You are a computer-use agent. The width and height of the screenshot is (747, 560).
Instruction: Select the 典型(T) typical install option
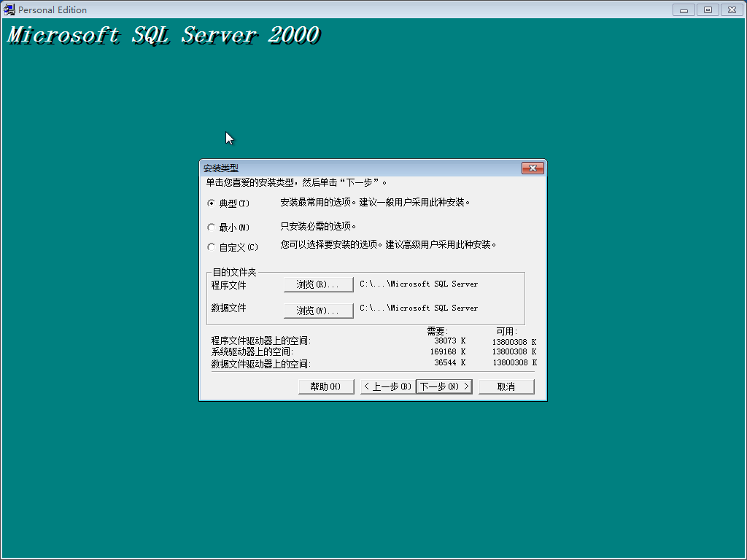(x=212, y=203)
